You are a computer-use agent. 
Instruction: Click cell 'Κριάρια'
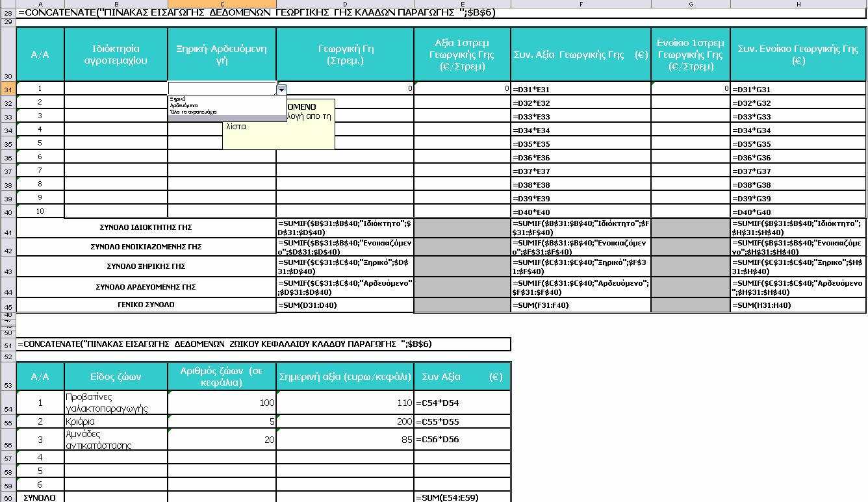click(116, 421)
